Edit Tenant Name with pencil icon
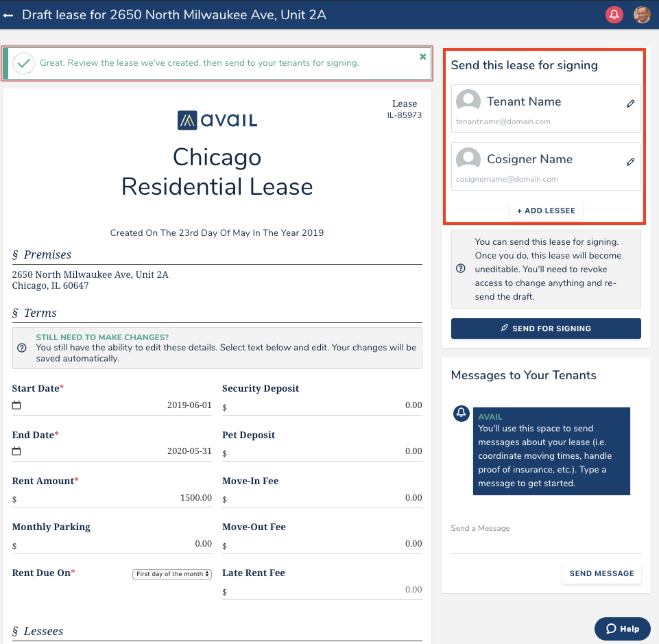The image size is (659, 644). 630,104
